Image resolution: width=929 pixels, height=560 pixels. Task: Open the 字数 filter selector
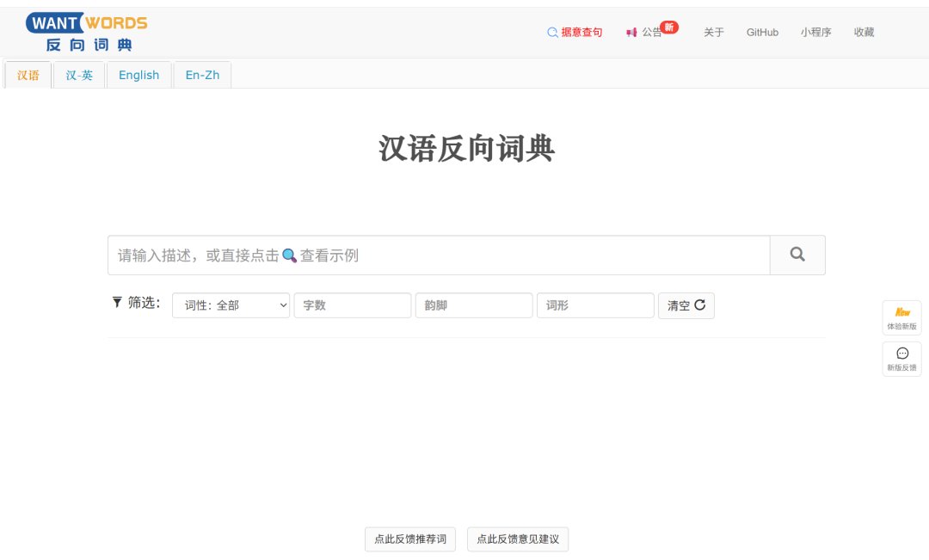353,305
